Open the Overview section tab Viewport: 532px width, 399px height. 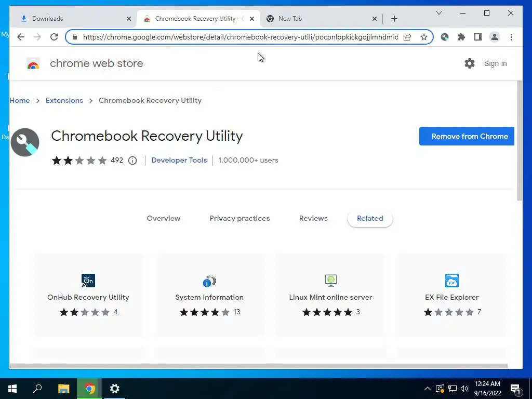164,219
